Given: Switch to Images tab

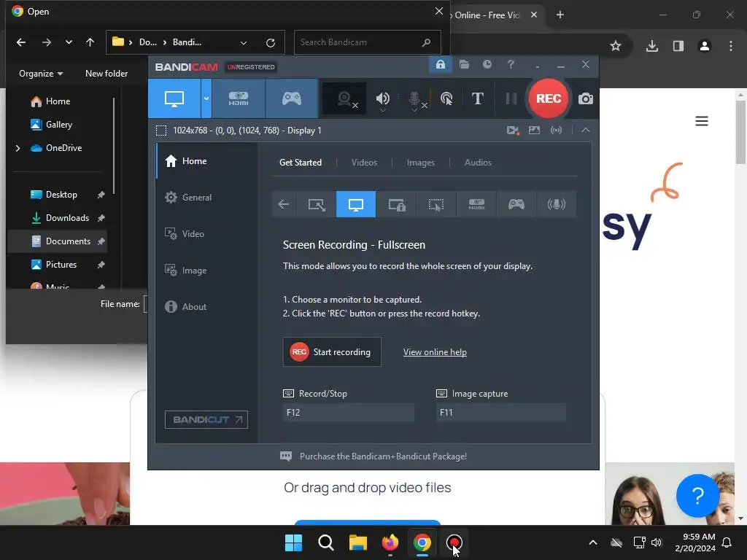Looking at the screenshot, I should pyautogui.click(x=421, y=163).
